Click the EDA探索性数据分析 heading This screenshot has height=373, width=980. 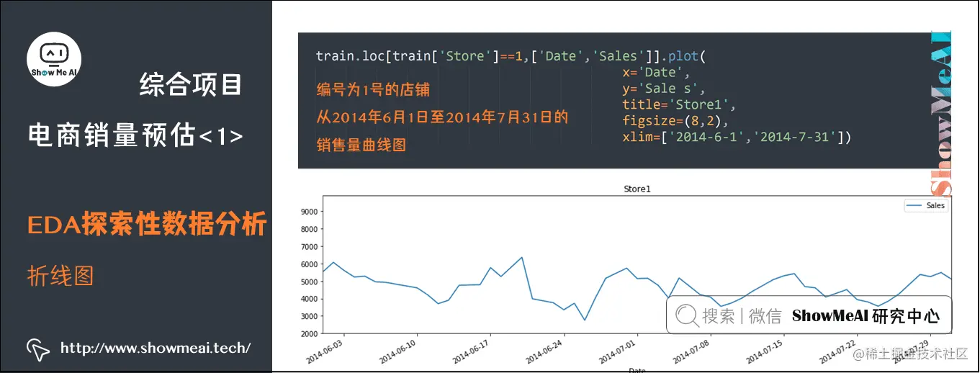pos(148,225)
